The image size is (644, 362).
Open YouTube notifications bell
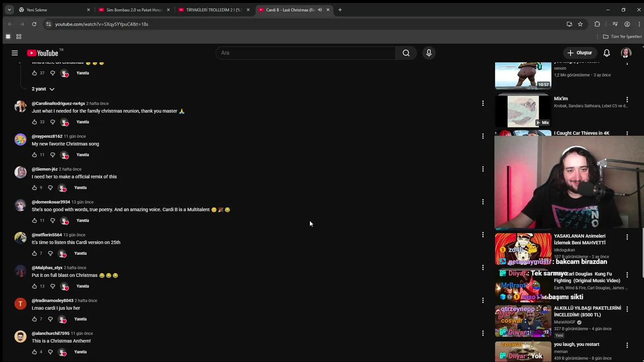[607, 53]
